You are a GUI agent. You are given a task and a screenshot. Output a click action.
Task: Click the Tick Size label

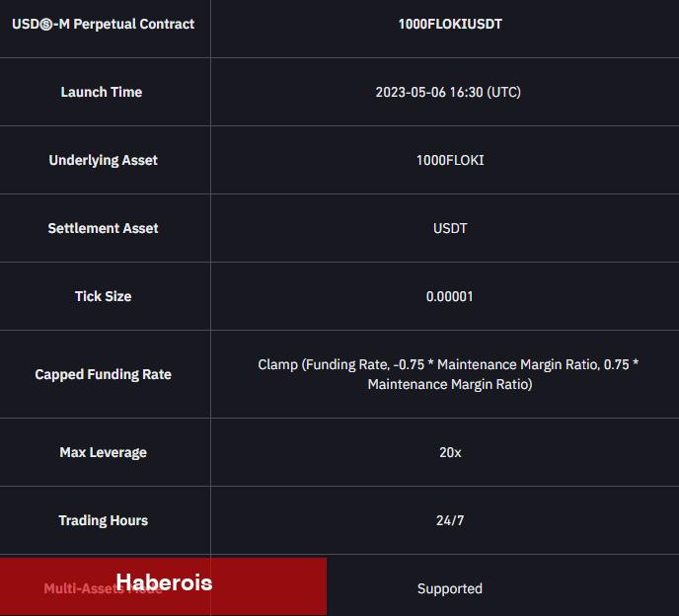tap(103, 296)
